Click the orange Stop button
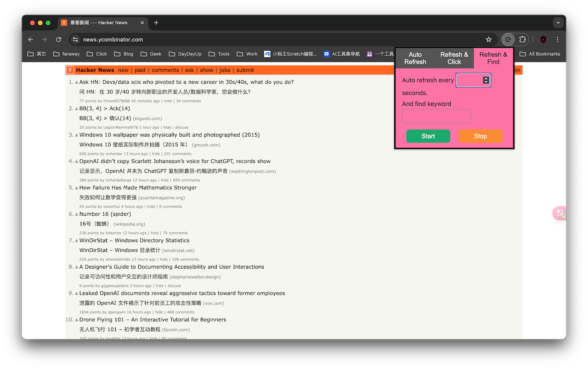Viewport: 588px width, 368px height. [481, 136]
